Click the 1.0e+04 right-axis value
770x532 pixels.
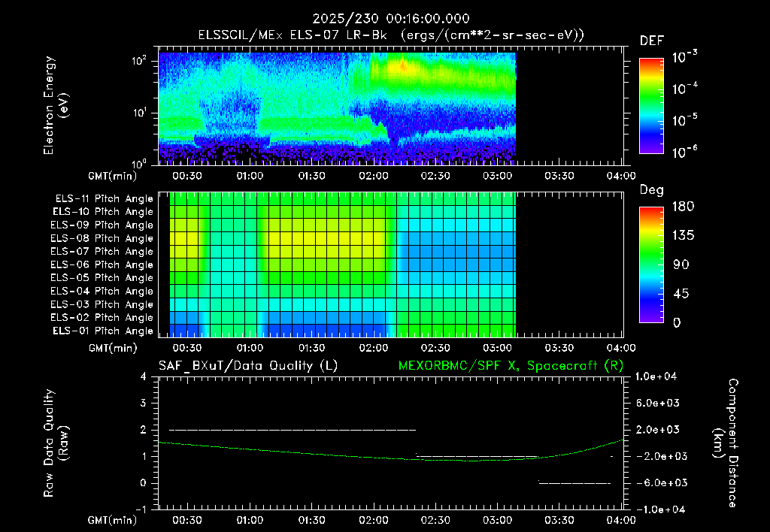click(656, 376)
